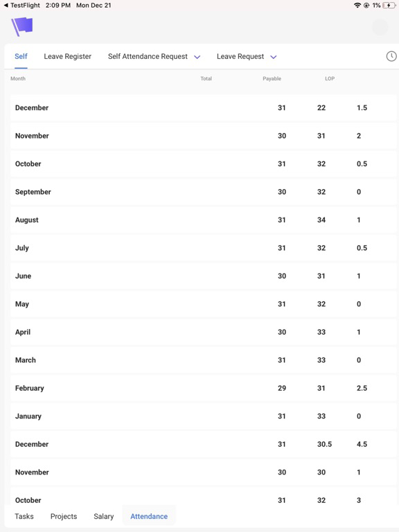Screen dimensions: 399x532
Task: Open the February attendance row
Action: tap(203, 388)
